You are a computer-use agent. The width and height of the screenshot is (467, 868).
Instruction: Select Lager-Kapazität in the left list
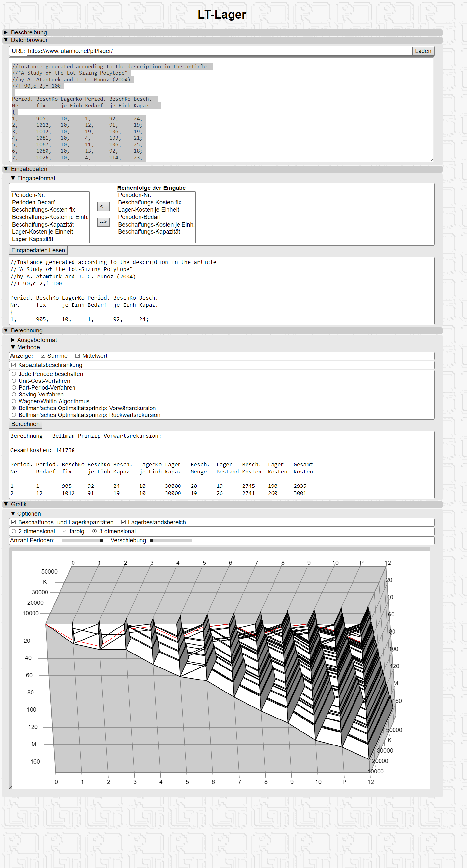tap(33, 239)
